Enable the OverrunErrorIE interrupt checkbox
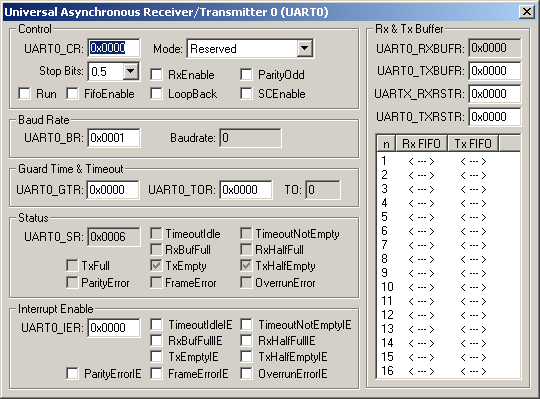This screenshot has width=540, height=399. (246, 374)
